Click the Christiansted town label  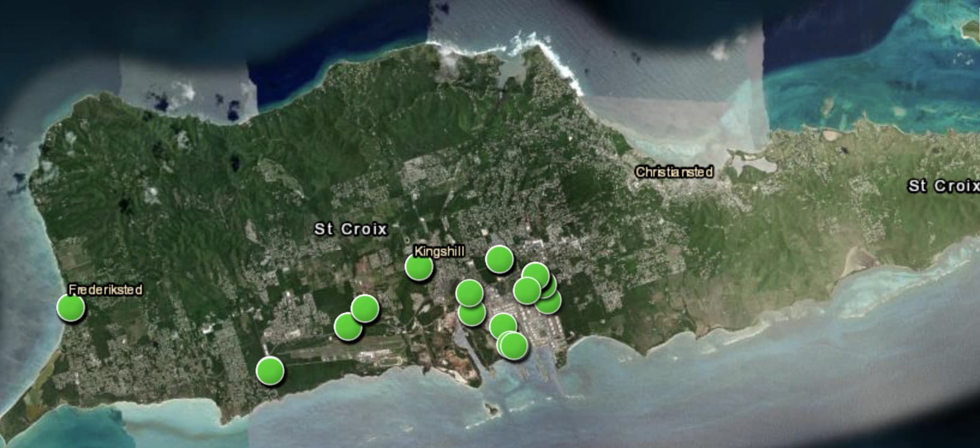pyautogui.click(x=674, y=172)
